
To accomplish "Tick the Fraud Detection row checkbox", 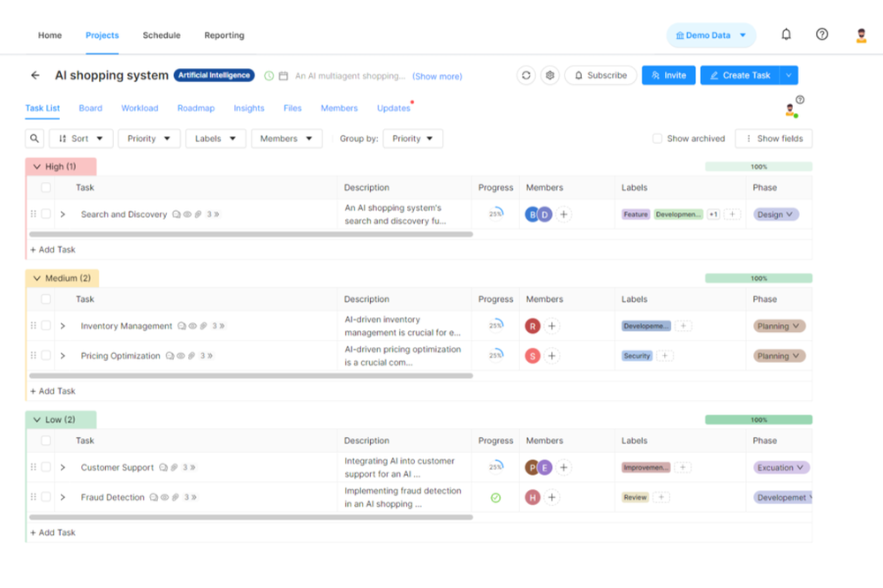I will (x=46, y=497).
